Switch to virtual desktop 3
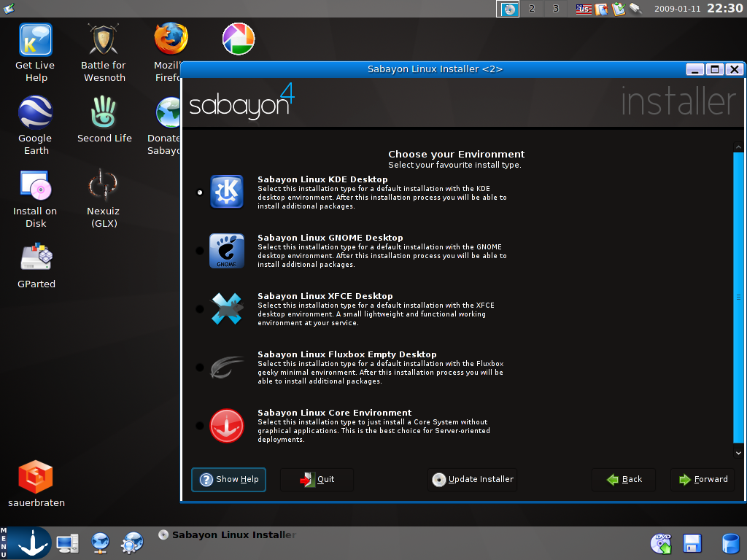 tap(555, 9)
